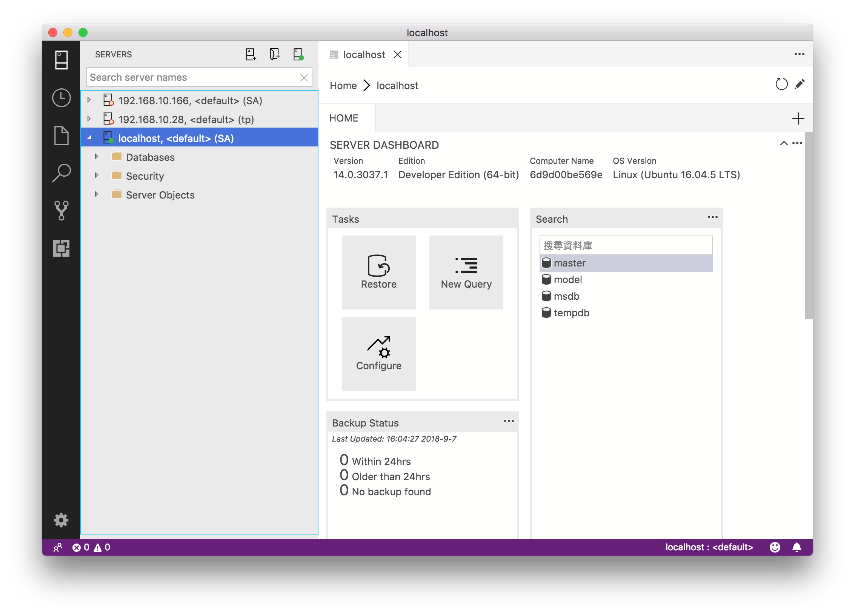Select the Security tree item
The width and height of the screenshot is (855, 616).
click(199, 176)
